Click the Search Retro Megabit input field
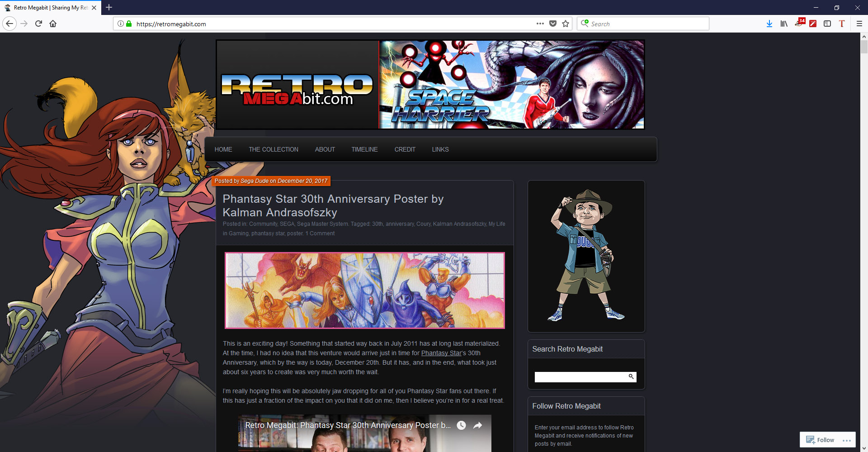This screenshot has width=868, height=452. click(x=580, y=377)
